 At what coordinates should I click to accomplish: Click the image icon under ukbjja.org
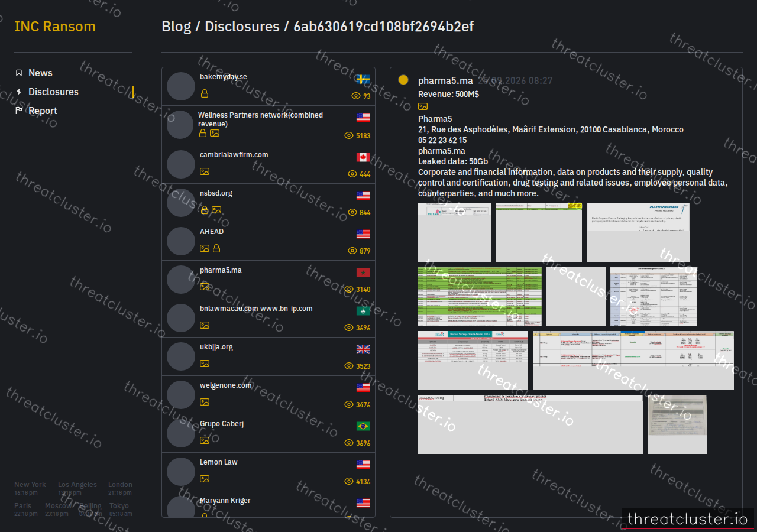[205, 364]
